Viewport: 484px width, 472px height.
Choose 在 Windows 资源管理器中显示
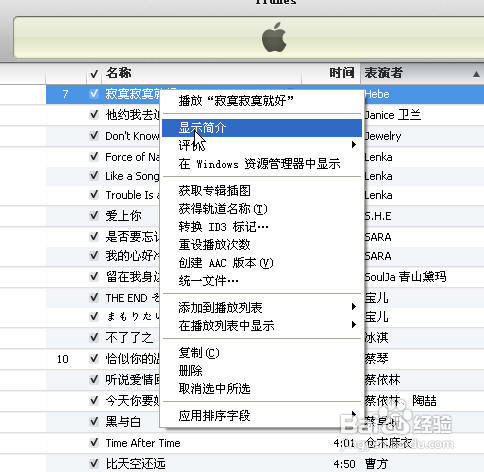point(262,164)
